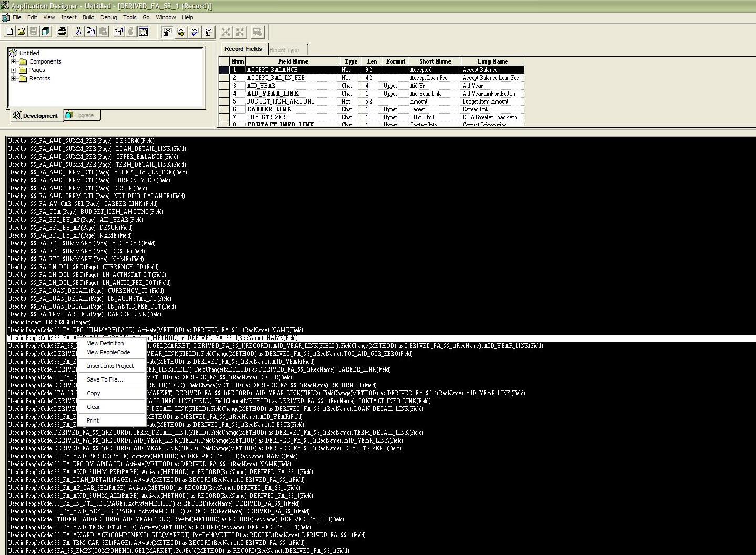Expand the Components tree node
This screenshot has height=555, width=756.
click(x=13, y=61)
